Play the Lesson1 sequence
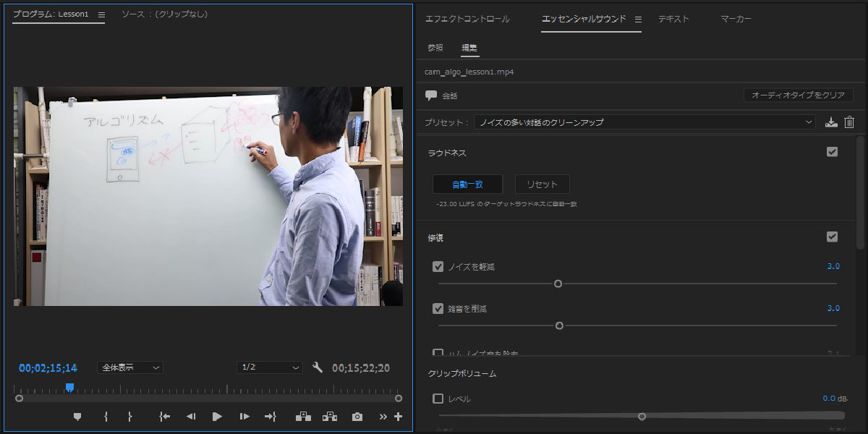This screenshot has width=868, height=434. coord(217,416)
